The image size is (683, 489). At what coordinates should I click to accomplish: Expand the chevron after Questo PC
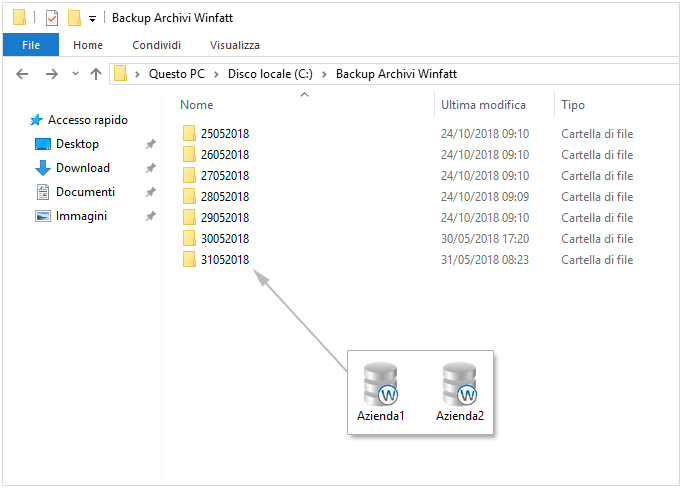click(216, 74)
